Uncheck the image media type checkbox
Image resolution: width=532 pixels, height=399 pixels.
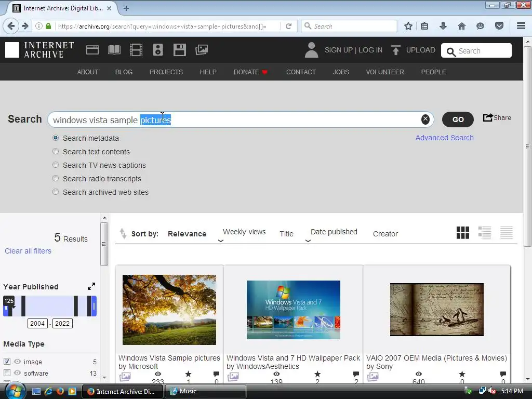[7, 362]
